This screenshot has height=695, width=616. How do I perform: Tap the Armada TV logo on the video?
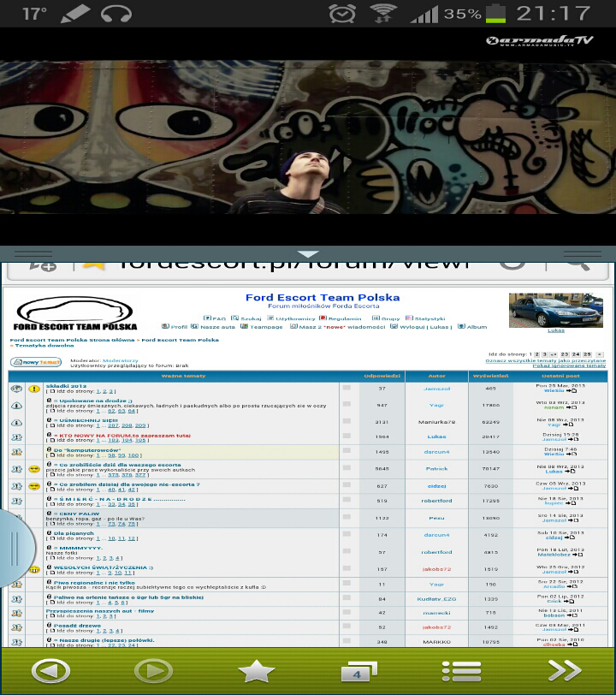tap(539, 40)
